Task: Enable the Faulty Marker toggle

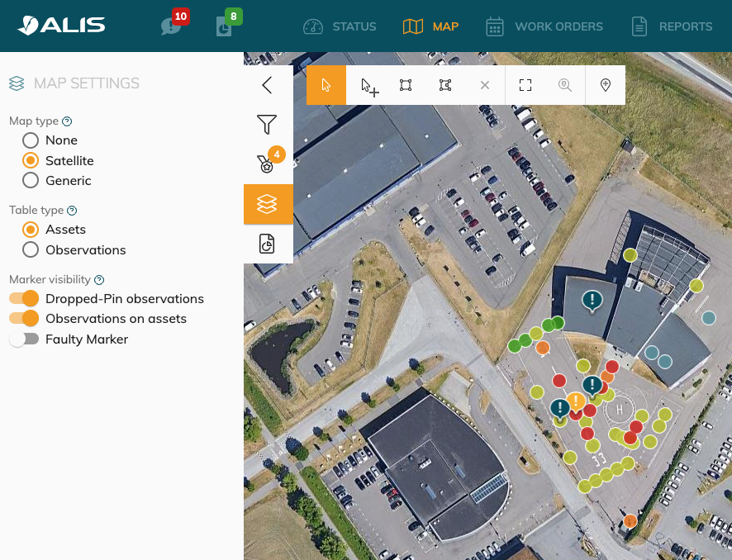Action: (24, 339)
